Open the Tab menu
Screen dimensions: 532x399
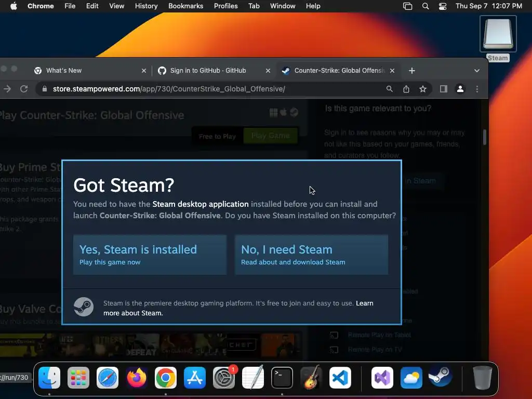point(254,6)
